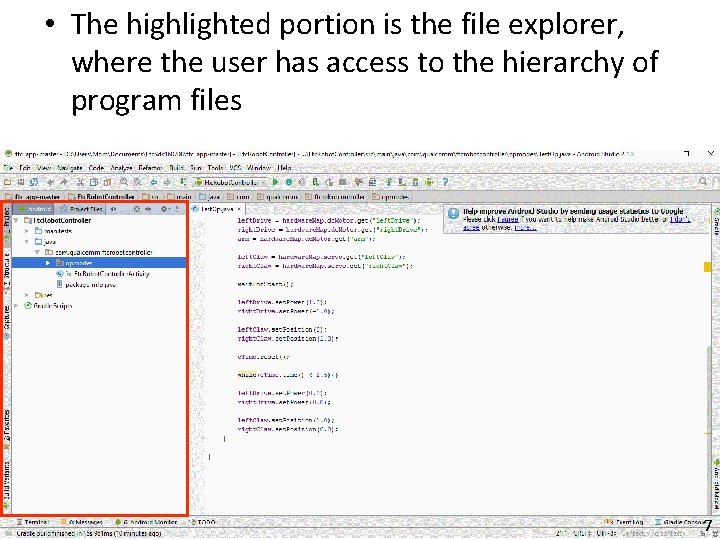The image size is (720, 540).
Task: Click the green Run button
Action: pos(276,182)
